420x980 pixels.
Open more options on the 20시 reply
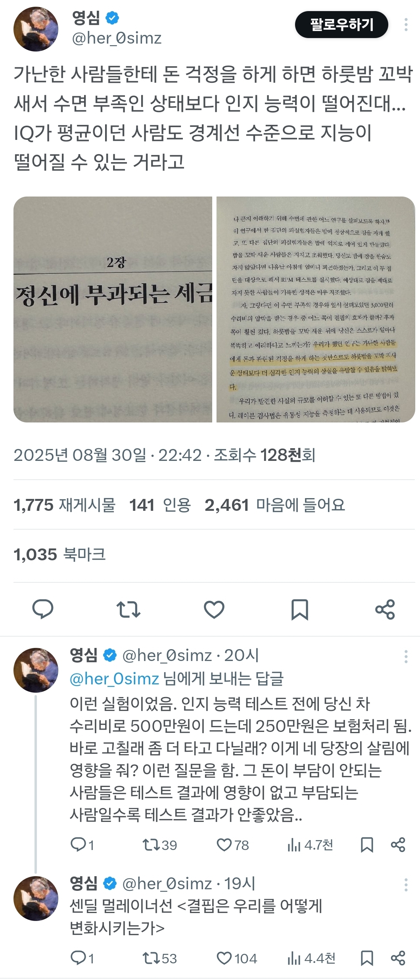click(406, 657)
